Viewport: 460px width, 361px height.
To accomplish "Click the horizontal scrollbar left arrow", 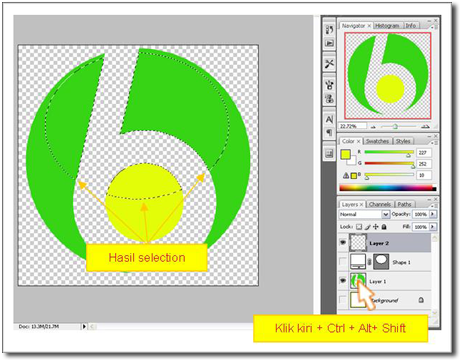I will coord(92,327).
